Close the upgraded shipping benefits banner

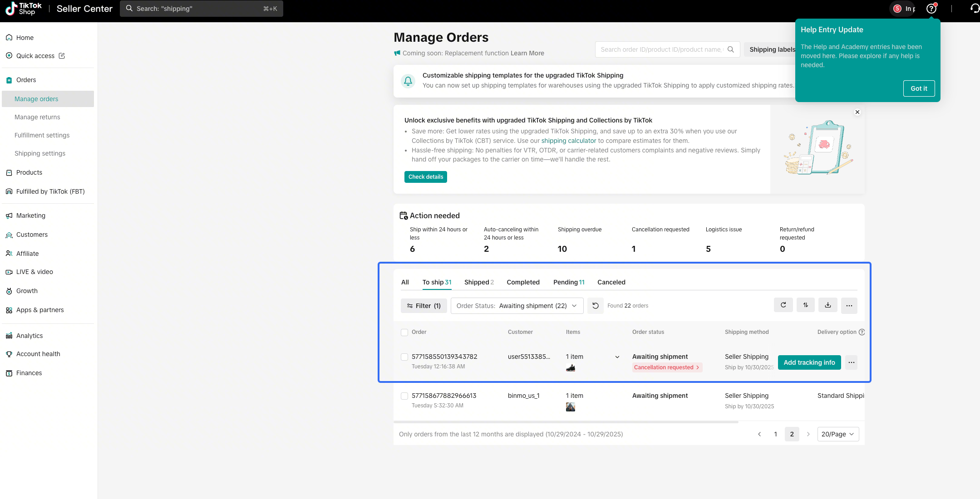[857, 112]
